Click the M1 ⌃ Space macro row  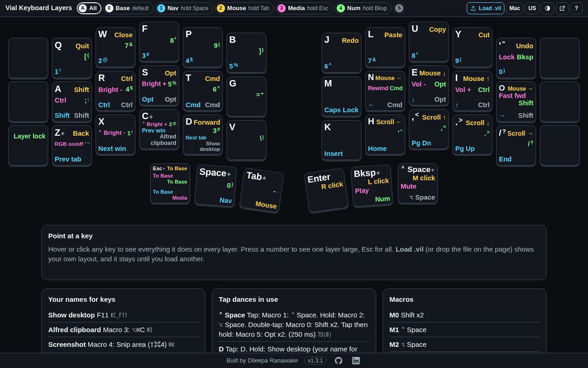464,330
